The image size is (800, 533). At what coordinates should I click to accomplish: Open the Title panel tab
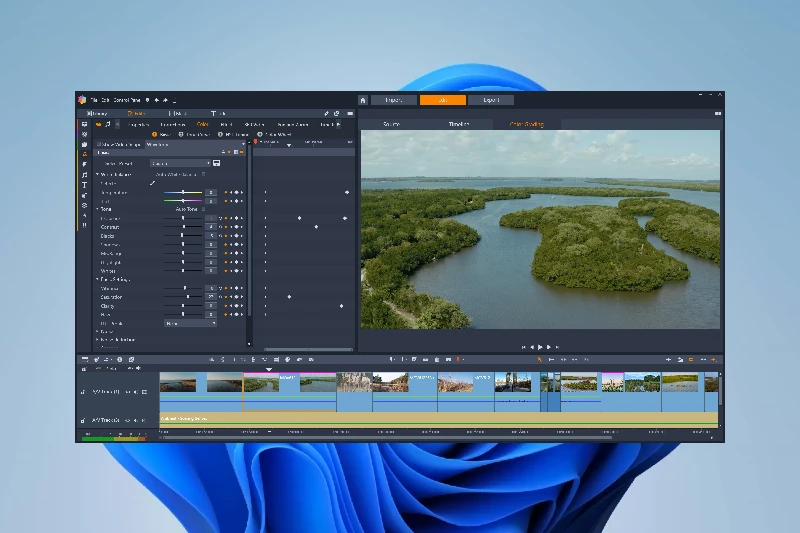coord(218,113)
